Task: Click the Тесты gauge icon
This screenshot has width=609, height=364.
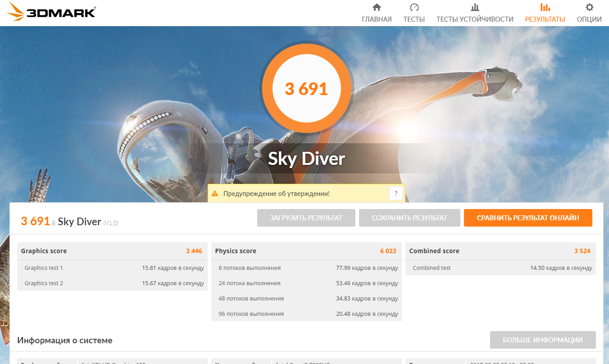Action: [x=414, y=7]
